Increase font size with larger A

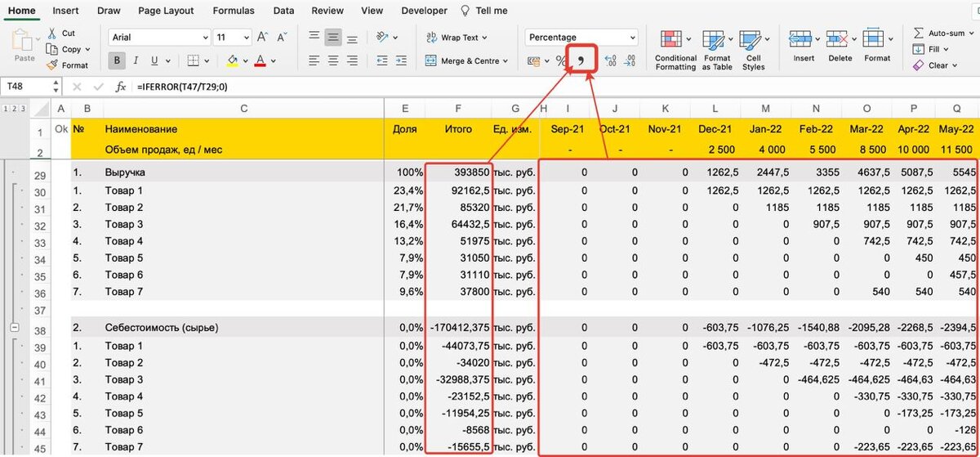263,38
